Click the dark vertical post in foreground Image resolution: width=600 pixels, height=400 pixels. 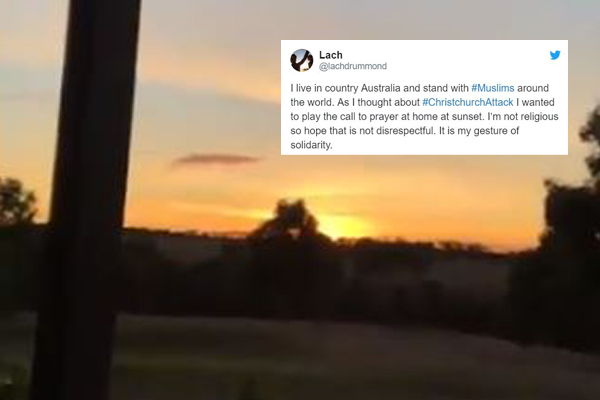pyautogui.click(x=86, y=200)
